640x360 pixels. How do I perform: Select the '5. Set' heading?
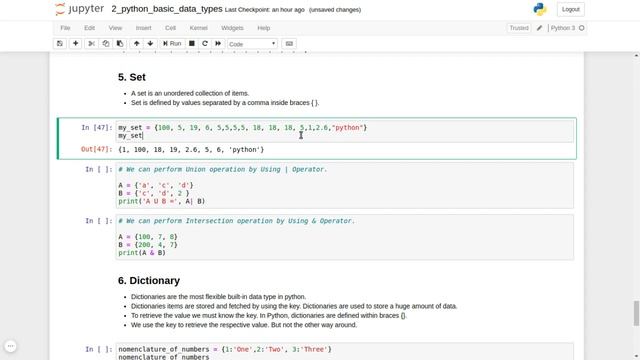[132, 77]
